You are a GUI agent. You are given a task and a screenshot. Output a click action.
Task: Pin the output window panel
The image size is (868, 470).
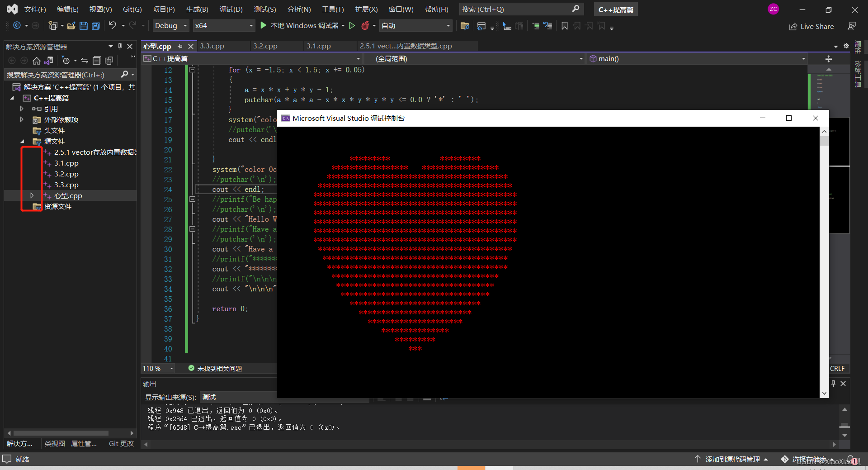pos(832,384)
